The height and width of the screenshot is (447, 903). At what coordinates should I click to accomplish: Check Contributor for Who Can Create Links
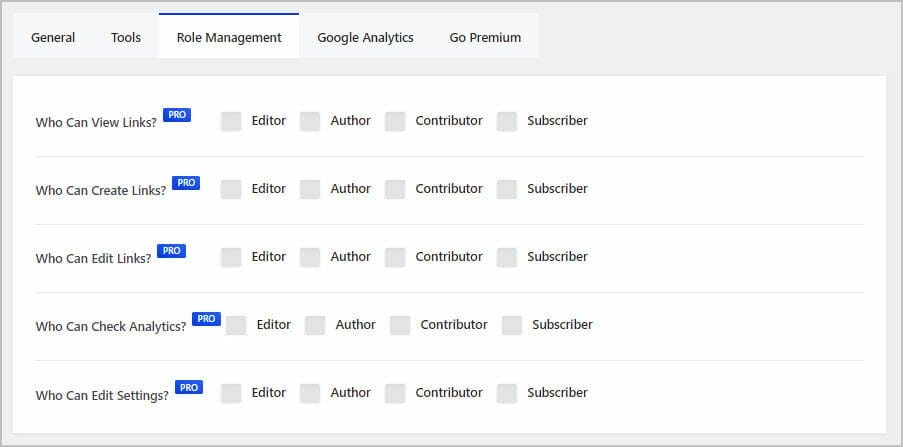(395, 189)
